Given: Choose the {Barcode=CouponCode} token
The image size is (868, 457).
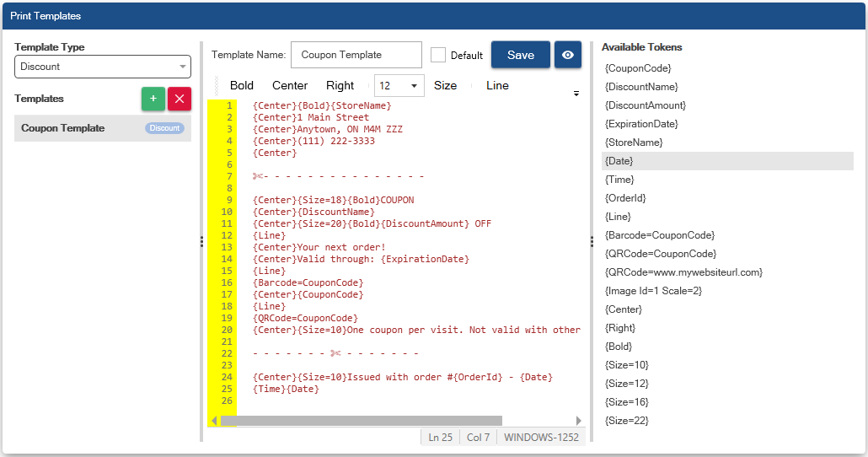Looking at the screenshot, I should tap(659, 235).
